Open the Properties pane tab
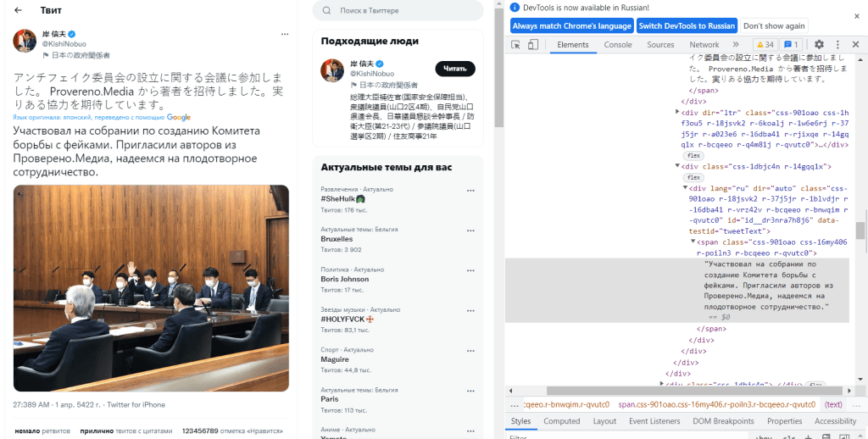Screen dimensions: 868x439 (x=784, y=421)
